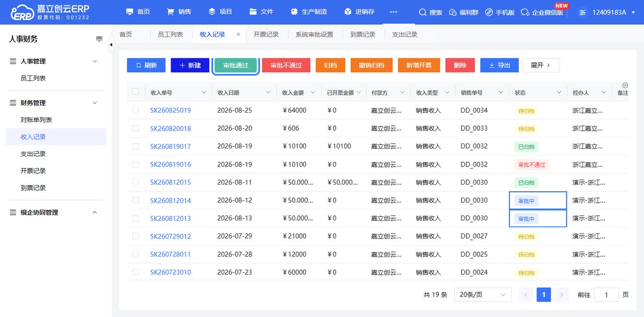
Task: Click the 审批不通过 button
Action: pos(286,65)
